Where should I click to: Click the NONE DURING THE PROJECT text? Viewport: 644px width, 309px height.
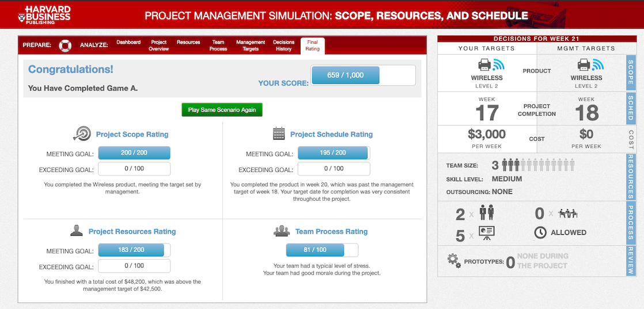543,261
